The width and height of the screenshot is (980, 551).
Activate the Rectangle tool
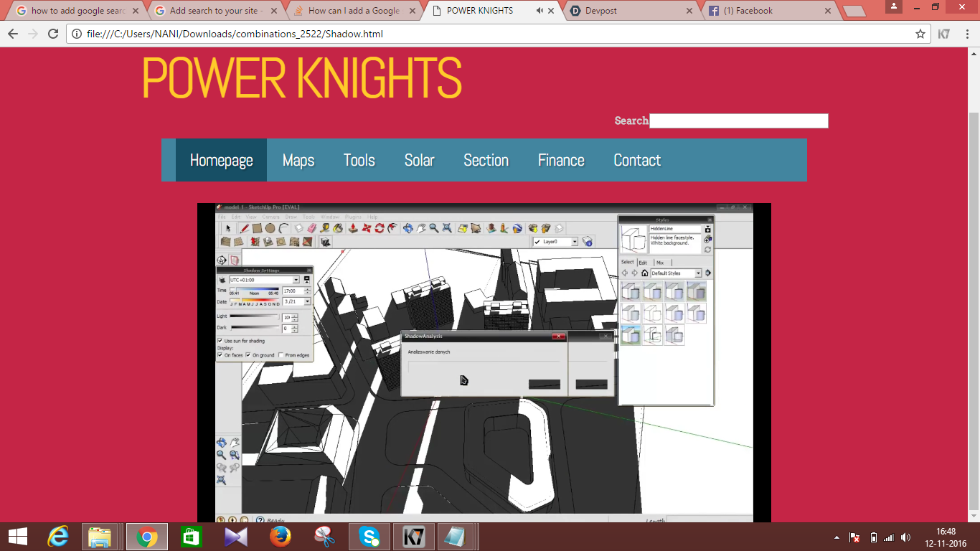[257, 228]
